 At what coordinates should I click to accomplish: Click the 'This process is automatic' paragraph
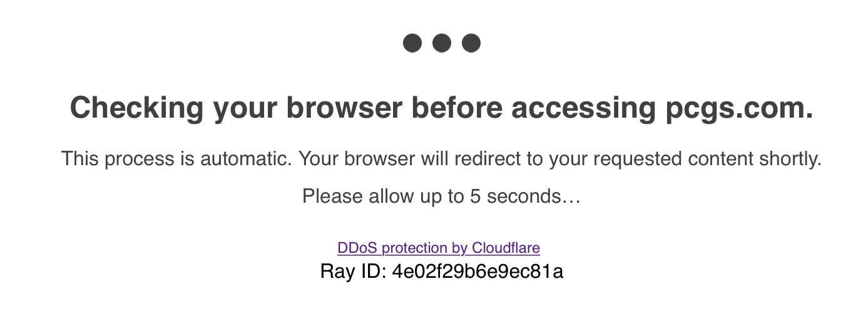tap(441, 159)
